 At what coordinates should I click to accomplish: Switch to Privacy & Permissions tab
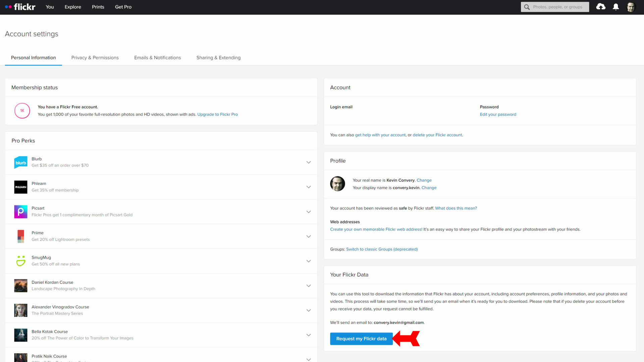pyautogui.click(x=95, y=58)
